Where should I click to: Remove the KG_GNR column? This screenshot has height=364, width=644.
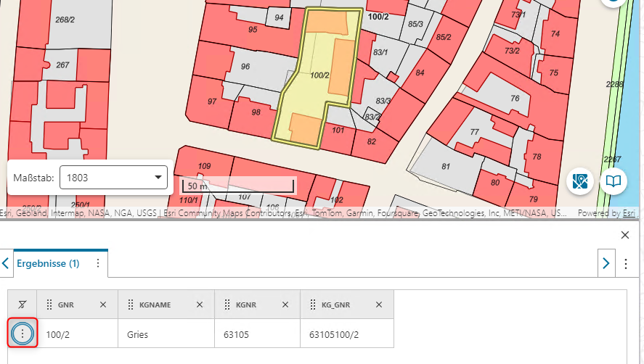[x=380, y=305]
